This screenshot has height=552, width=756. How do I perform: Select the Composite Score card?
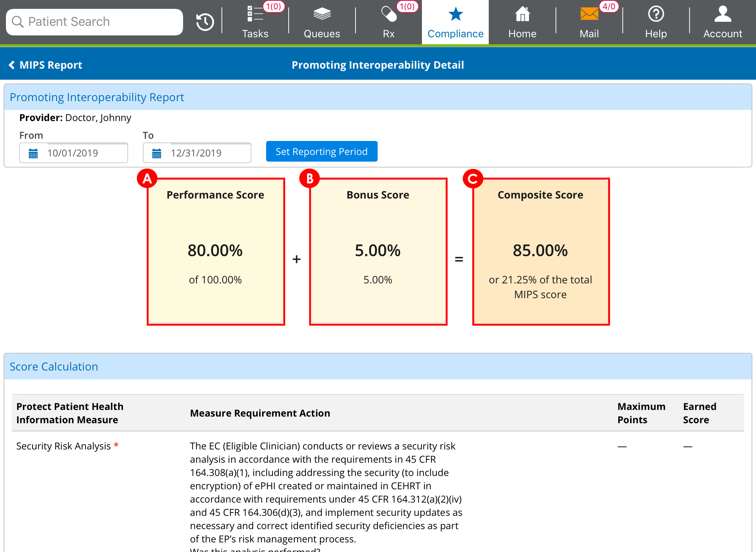[540, 251]
